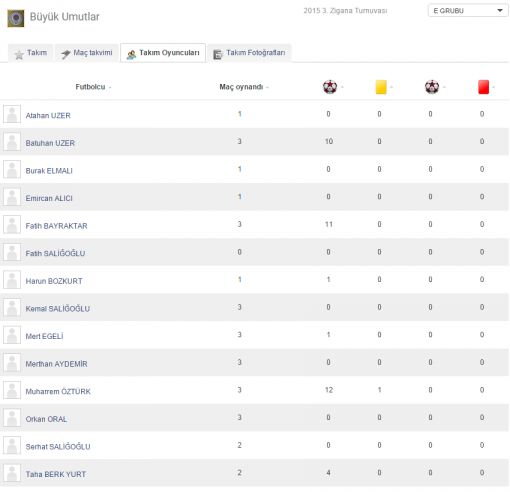Sort by red card column icon
This screenshot has height=492, width=510.
click(x=483, y=87)
